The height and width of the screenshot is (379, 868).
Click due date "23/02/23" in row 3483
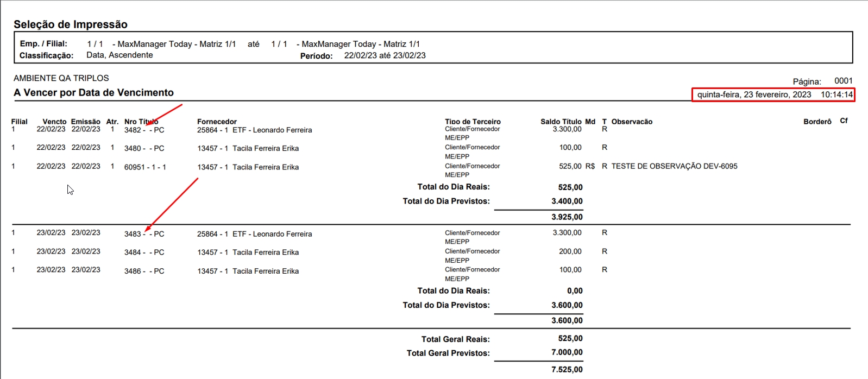click(x=51, y=232)
